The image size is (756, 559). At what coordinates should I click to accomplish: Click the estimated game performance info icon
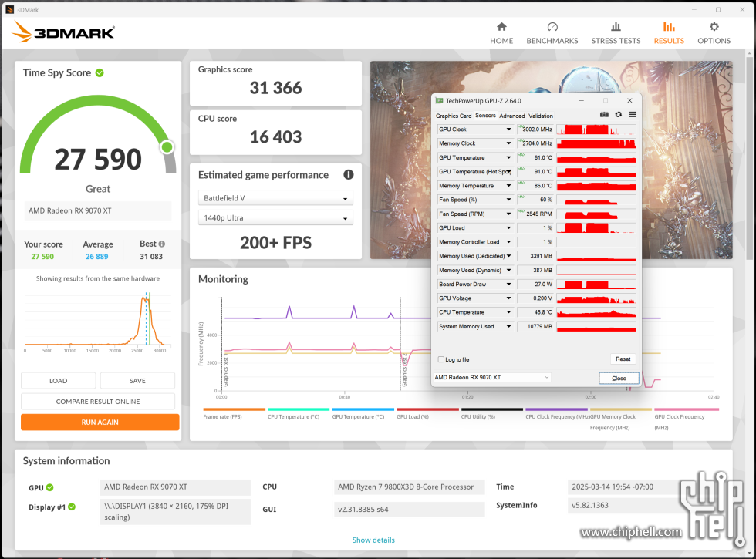click(348, 174)
